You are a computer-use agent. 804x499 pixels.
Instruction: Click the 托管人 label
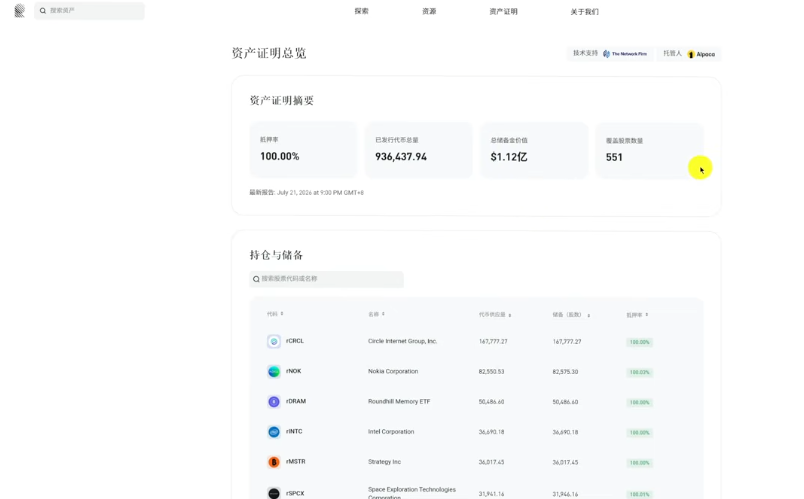coord(672,53)
